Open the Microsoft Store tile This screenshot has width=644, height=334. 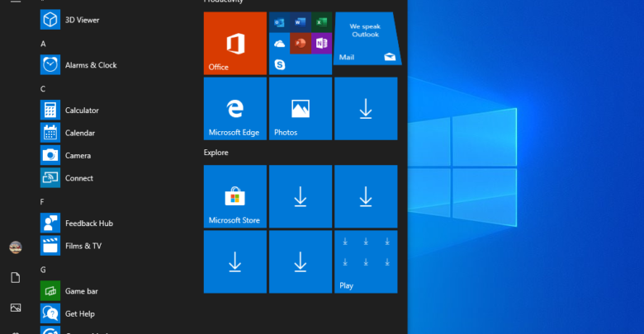[x=235, y=196]
